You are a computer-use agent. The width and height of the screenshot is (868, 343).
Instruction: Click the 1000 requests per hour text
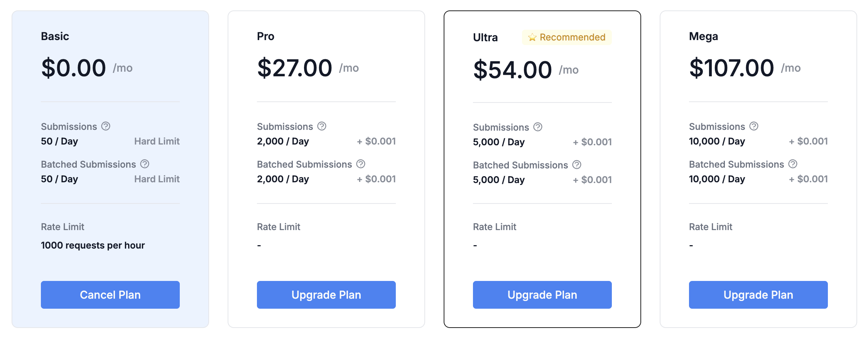pyautogui.click(x=93, y=245)
